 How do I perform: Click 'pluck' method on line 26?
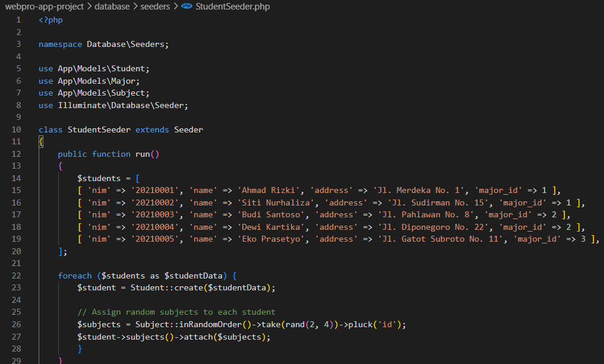point(360,324)
